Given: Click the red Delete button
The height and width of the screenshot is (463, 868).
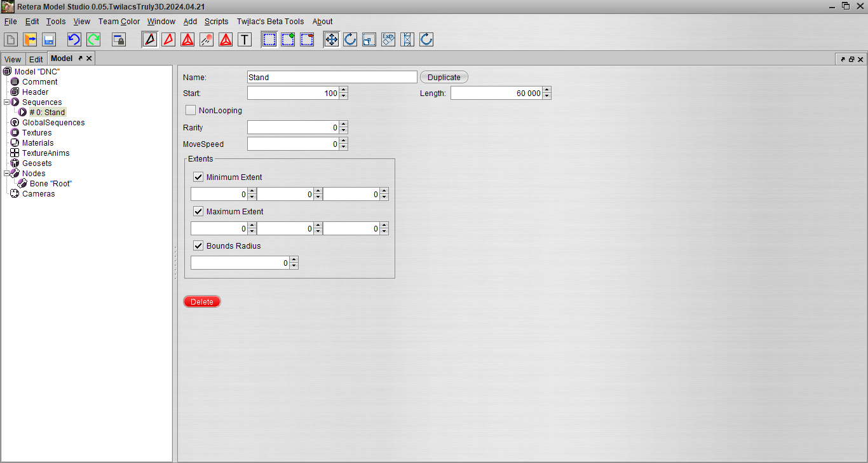Looking at the screenshot, I should [202, 301].
